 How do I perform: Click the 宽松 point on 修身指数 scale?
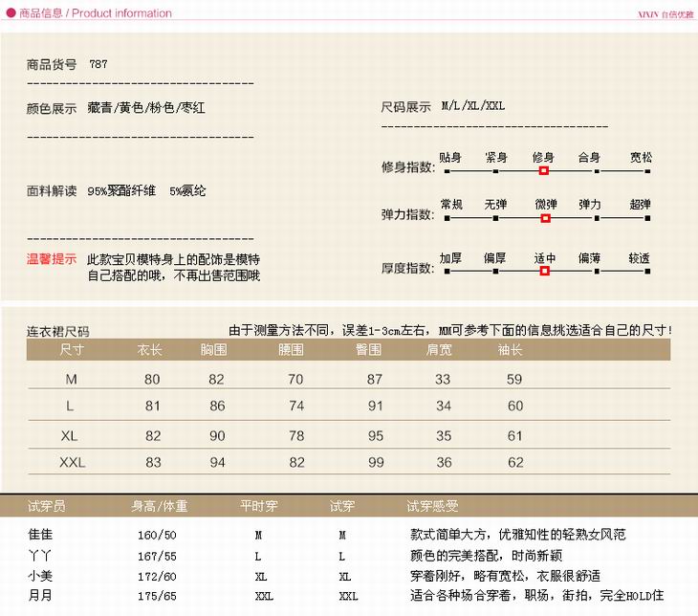[647, 171]
